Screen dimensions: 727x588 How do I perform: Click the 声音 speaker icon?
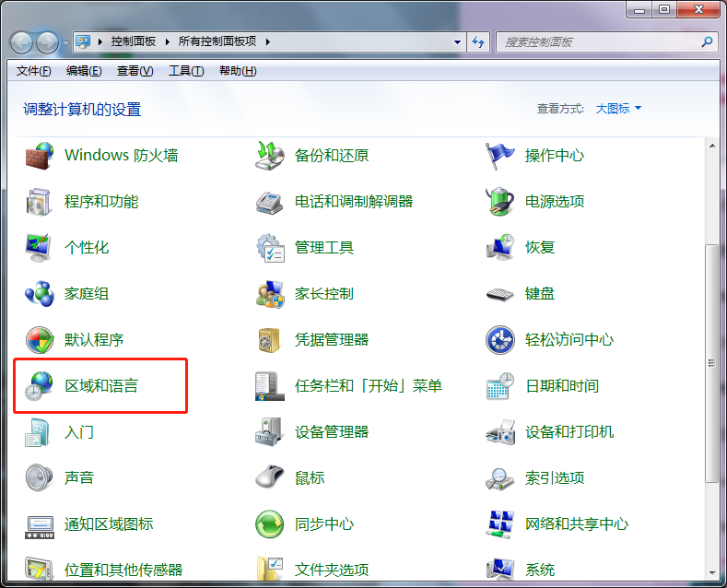[x=40, y=478]
